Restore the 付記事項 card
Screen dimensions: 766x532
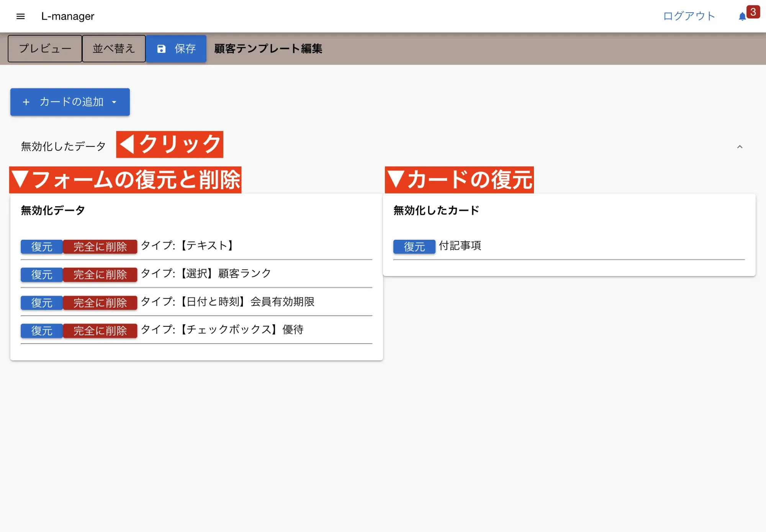coord(414,247)
